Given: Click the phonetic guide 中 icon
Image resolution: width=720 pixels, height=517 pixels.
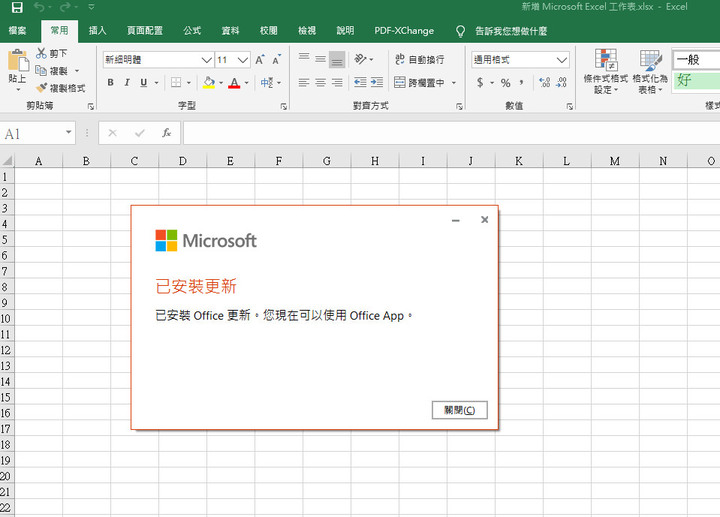Looking at the screenshot, I should pyautogui.click(x=267, y=83).
